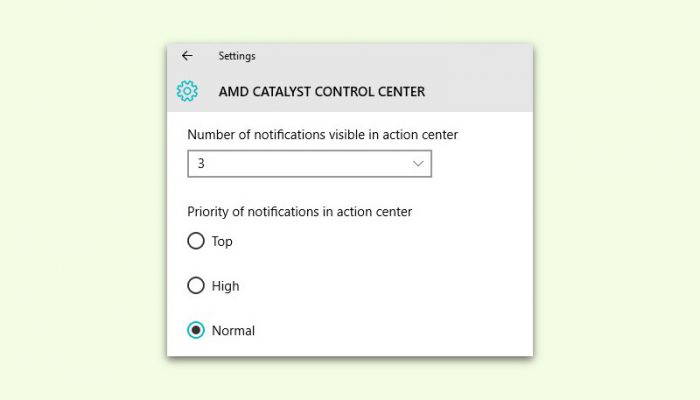700x400 pixels.
Task: Go back using the left arrow
Action: 187,56
